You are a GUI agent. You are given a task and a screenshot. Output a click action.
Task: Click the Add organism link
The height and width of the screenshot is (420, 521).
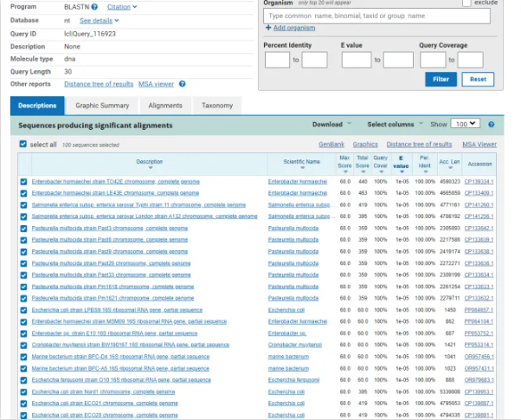(x=294, y=28)
